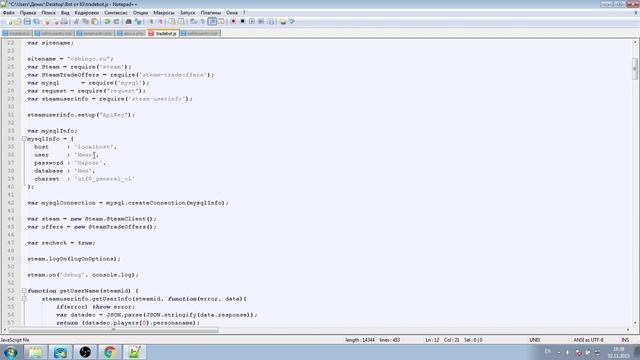Click the Stop Recording black square icon
This screenshot has width=640, height=360.
click(242, 21)
